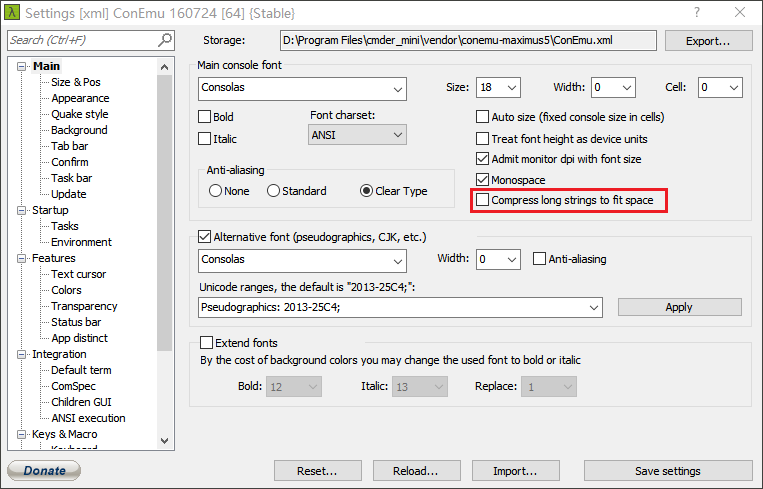The width and height of the screenshot is (763, 489).
Task: Click the Storage path field
Action: (x=468, y=40)
